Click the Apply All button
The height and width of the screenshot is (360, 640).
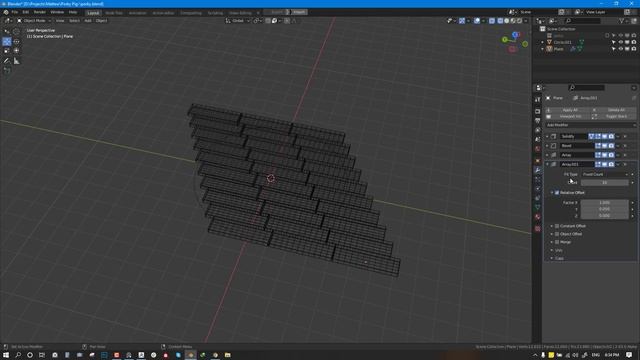[x=568, y=110]
